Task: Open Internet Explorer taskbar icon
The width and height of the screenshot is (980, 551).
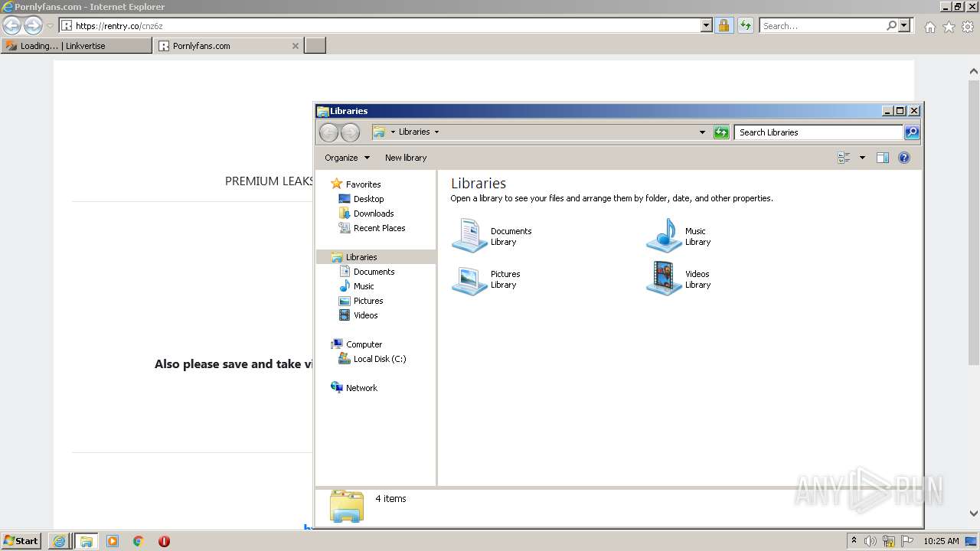Action: (59, 541)
